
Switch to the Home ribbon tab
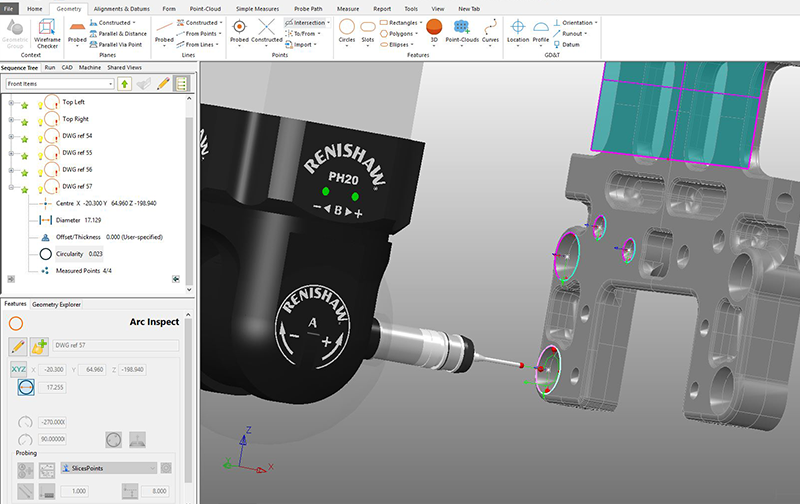pos(35,9)
